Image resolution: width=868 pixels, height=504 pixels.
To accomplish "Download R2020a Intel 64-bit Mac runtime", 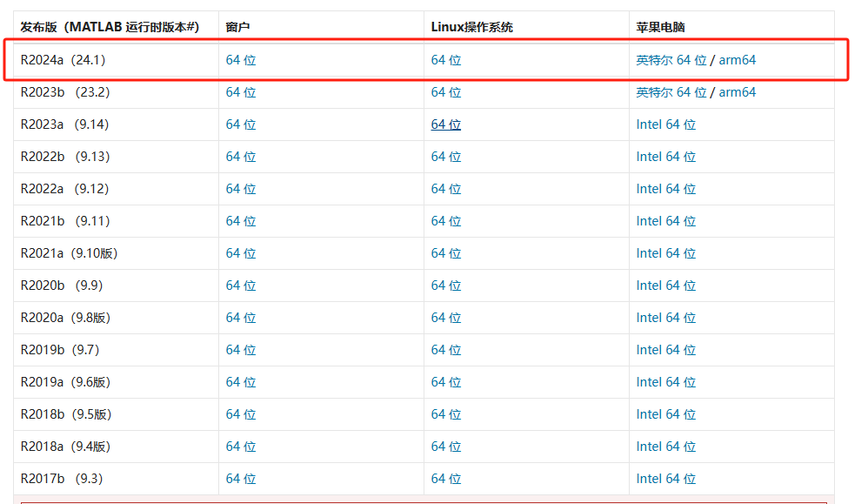I will click(x=666, y=318).
